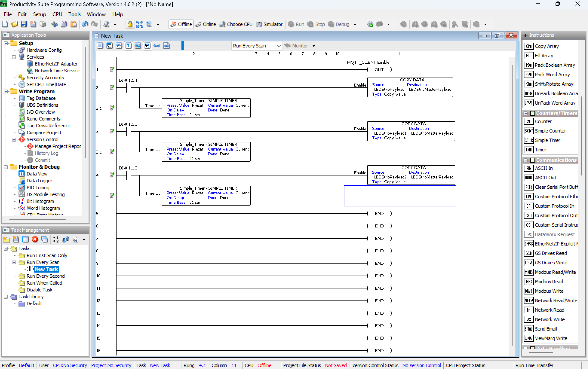Click the Cut scissors icon
Image resolution: width=588 pixels, height=369 pixels.
coord(54,24)
